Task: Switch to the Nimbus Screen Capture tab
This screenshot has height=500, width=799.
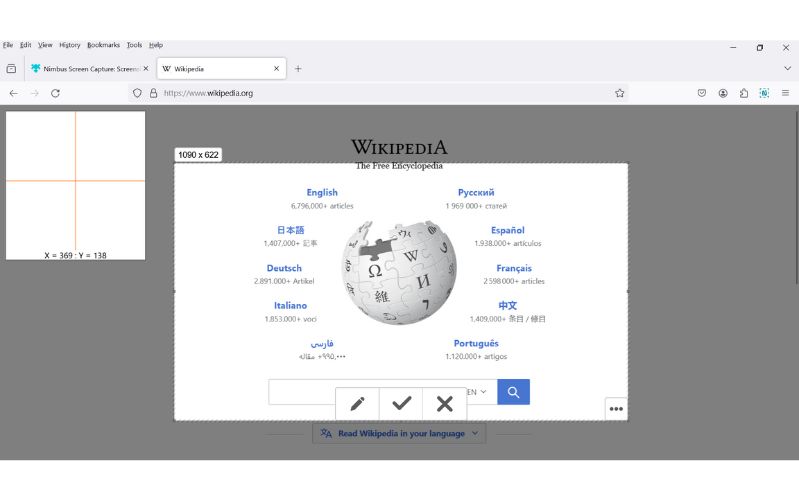Action: point(89,68)
